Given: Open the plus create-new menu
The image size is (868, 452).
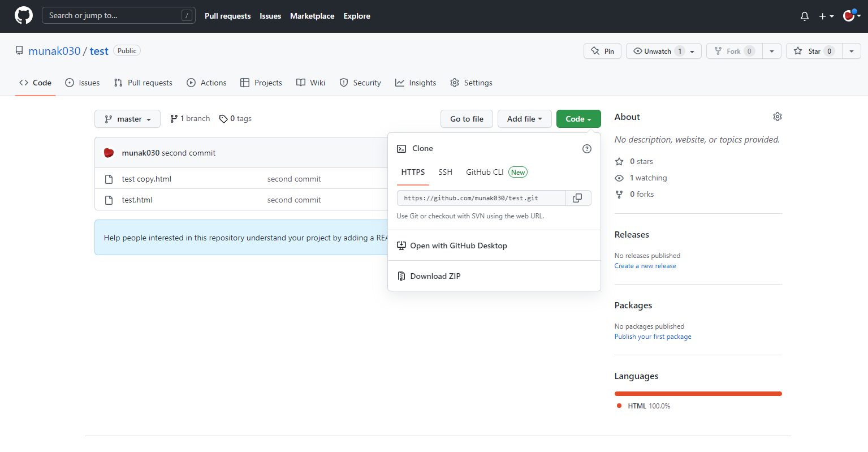Looking at the screenshot, I should pos(826,16).
